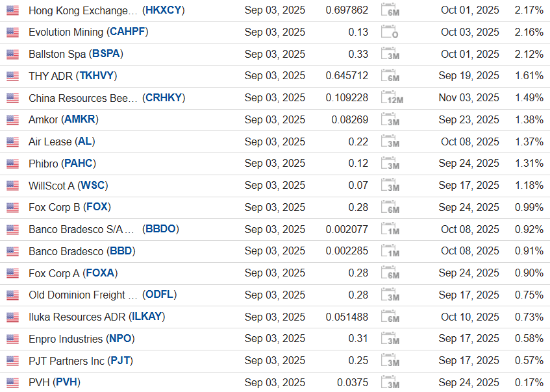The image size is (550, 392).
Task: Open the ODFL ticker link
Action: 159,295
